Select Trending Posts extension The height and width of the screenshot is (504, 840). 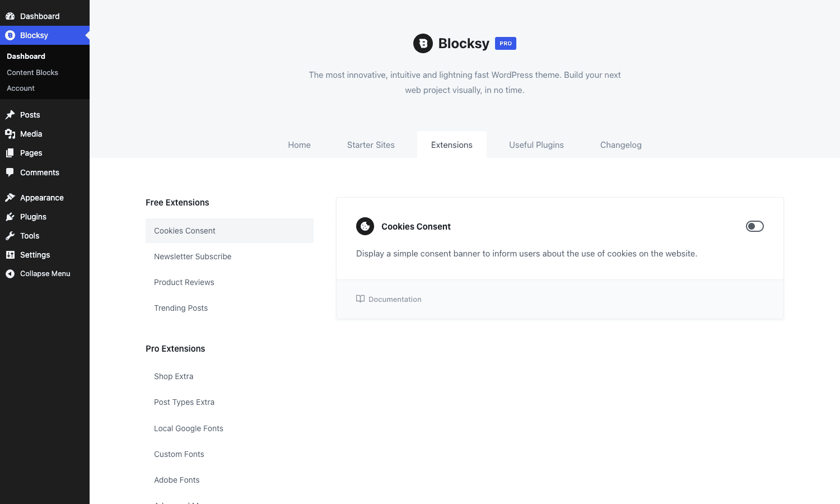pyautogui.click(x=230, y=308)
